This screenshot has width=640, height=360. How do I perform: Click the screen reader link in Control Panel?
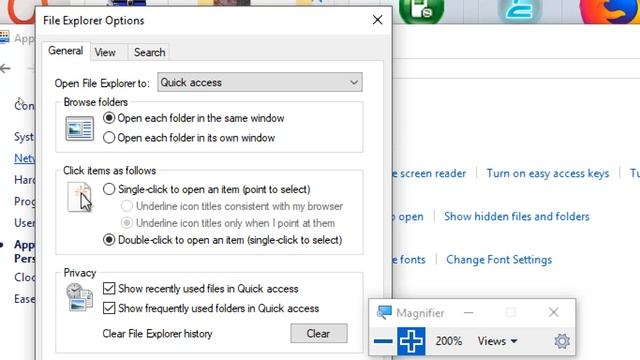(429, 173)
